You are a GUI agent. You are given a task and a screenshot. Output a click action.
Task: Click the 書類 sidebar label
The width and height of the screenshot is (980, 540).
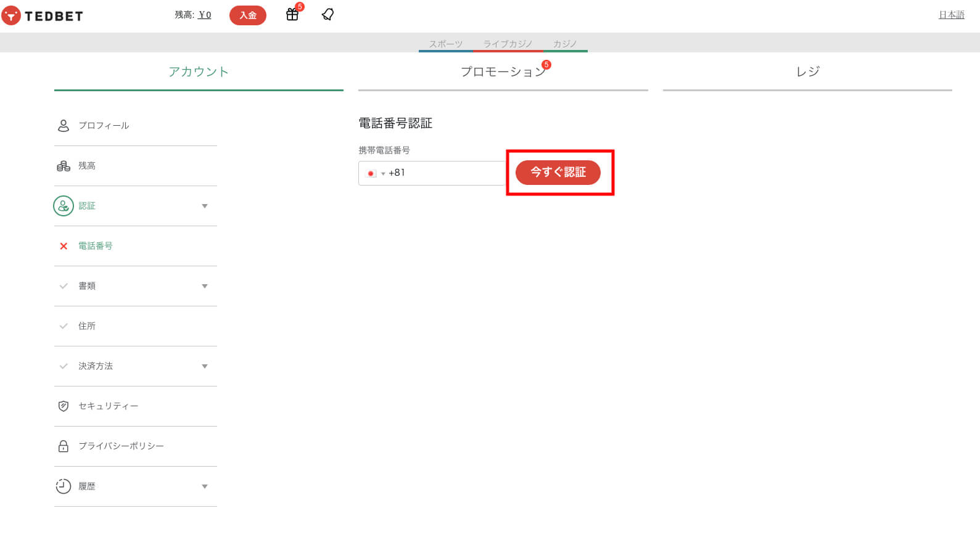pyautogui.click(x=87, y=286)
